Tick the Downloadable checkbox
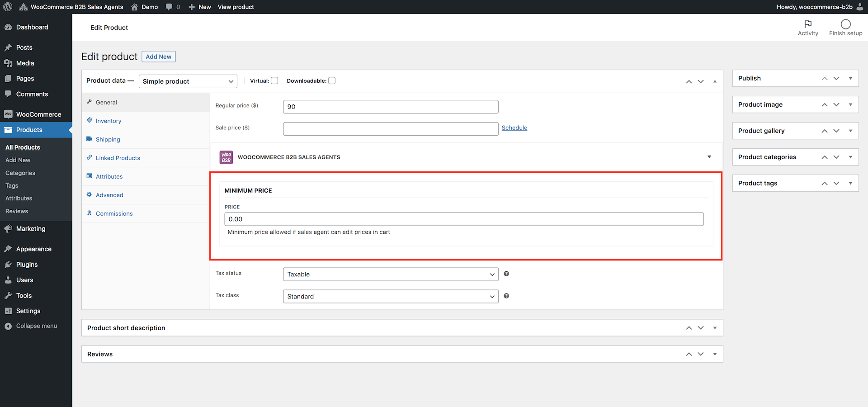The height and width of the screenshot is (407, 868). coord(332,81)
